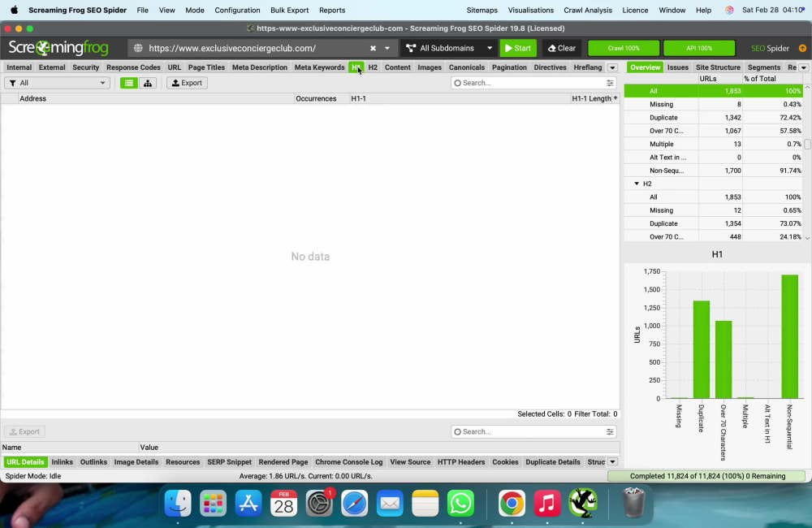
Task: Open the Finder icon in the Dock
Action: [x=178, y=503]
